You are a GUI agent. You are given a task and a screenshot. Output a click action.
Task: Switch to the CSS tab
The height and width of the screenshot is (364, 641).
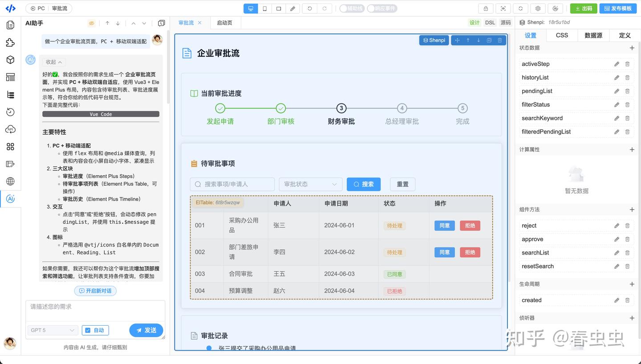(x=562, y=35)
